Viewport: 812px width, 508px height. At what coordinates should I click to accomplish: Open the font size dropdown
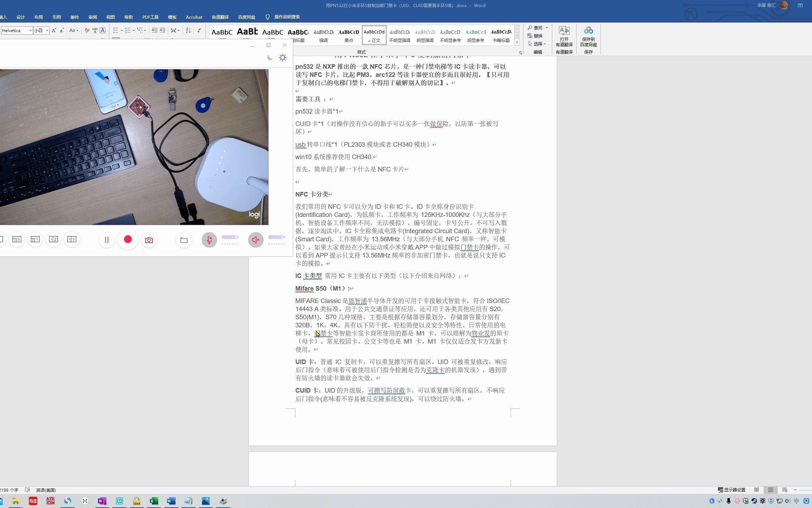click(47, 31)
